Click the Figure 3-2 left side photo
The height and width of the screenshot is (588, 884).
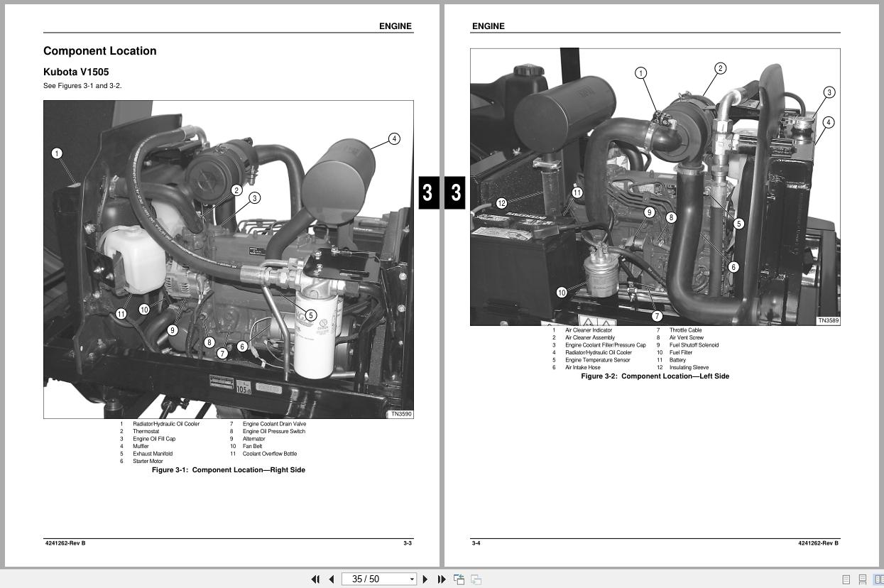655,187
